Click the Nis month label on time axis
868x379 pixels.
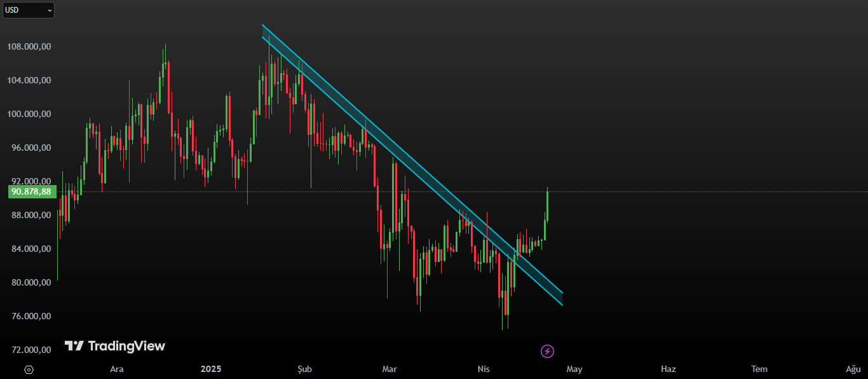484,369
